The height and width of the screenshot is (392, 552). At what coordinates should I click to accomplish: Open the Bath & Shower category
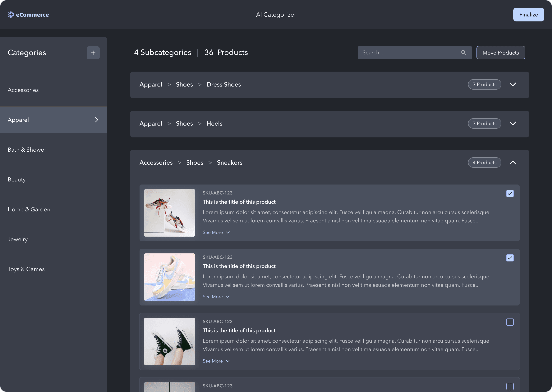(x=27, y=150)
